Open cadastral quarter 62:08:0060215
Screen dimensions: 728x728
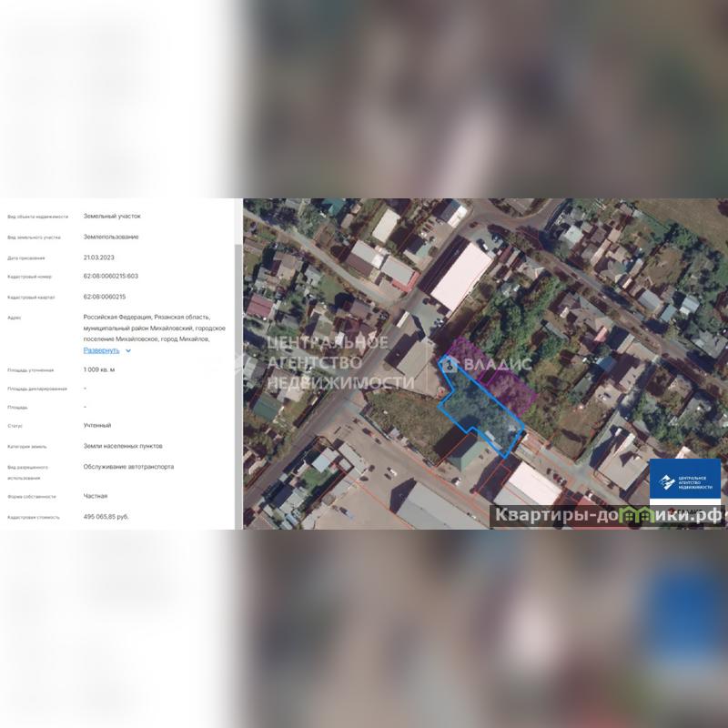[104, 297]
